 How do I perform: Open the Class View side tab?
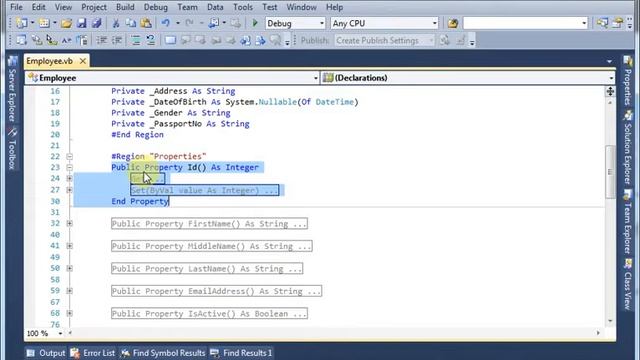[x=628, y=284]
